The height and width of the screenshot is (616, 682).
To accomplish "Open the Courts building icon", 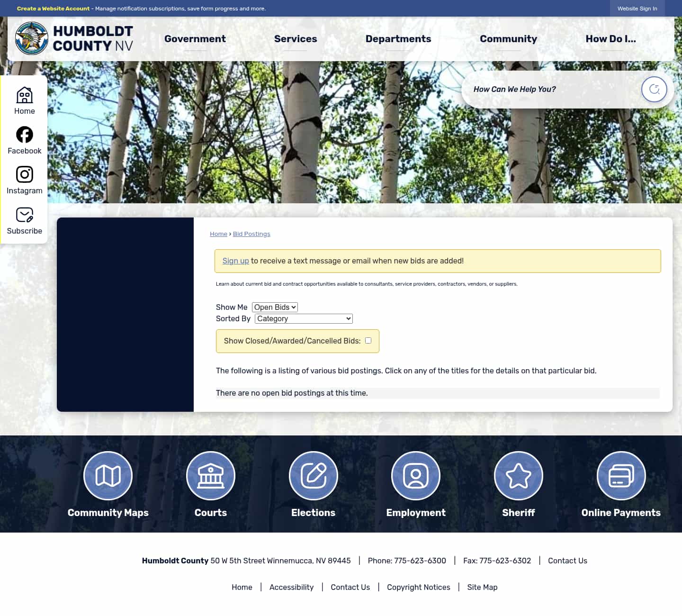I will click(x=211, y=476).
